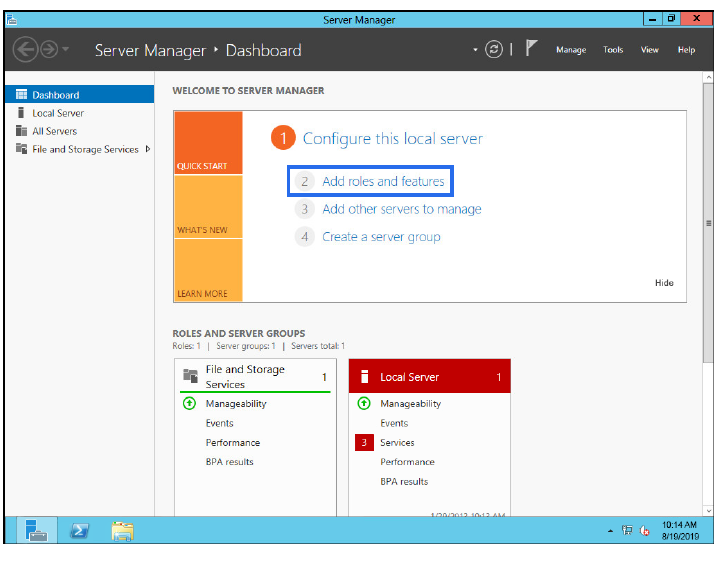
Task: Hide the welcome tile
Action: (664, 283)
